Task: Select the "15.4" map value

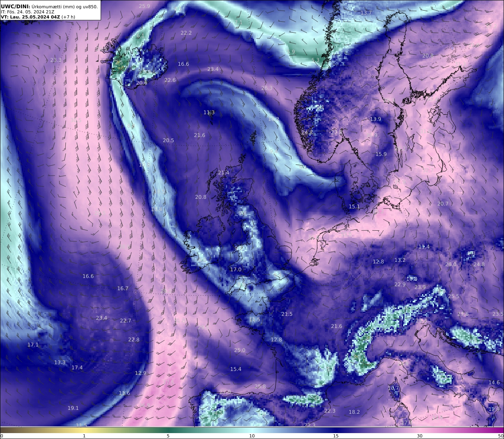Action: click(236, 369)
